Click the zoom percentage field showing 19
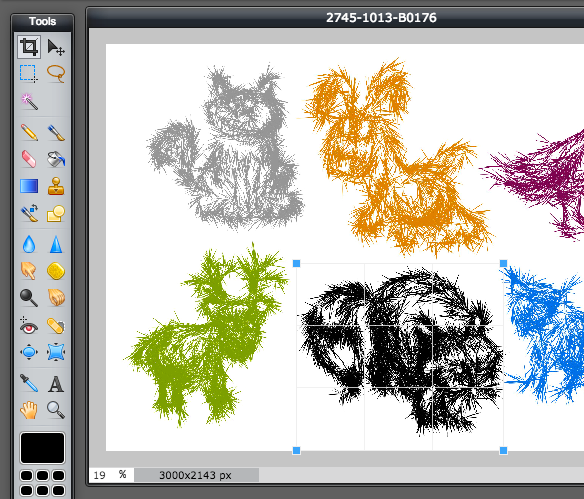584x499 pixels. click(100, 475)
